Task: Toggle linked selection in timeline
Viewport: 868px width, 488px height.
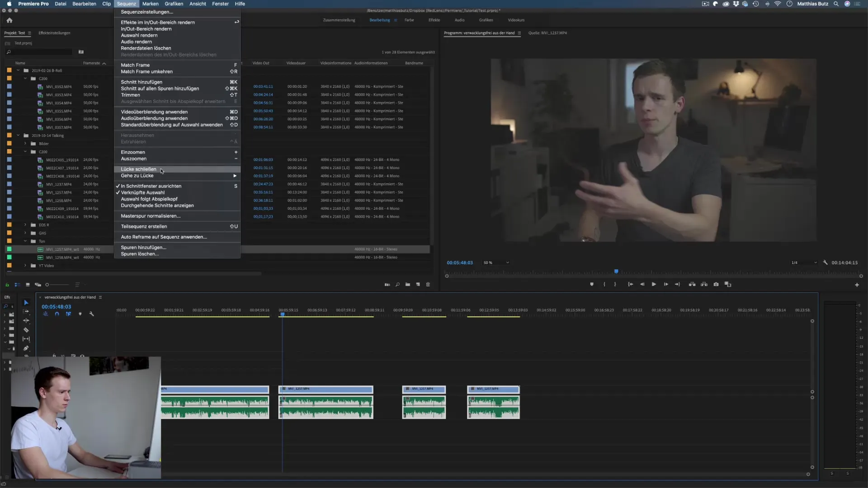Action: [68, 314]
